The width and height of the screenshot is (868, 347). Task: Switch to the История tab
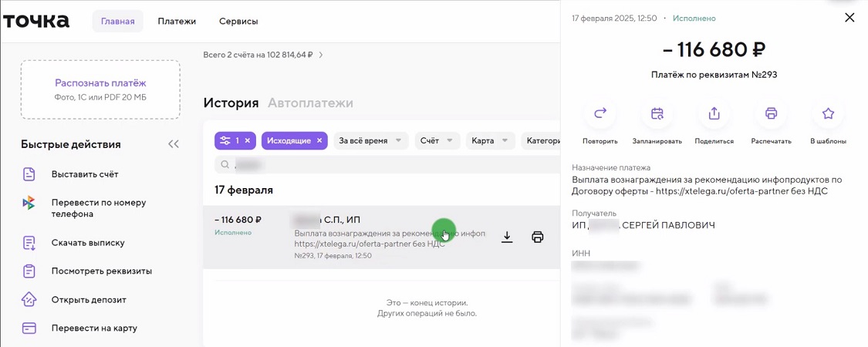coord(231,103)
